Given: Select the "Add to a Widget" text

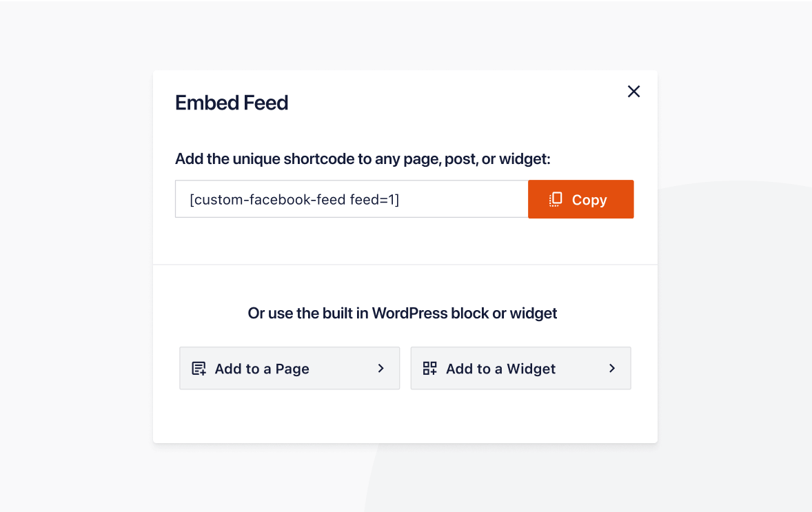Looking at the screenshot, I should [x=500, y=369].
